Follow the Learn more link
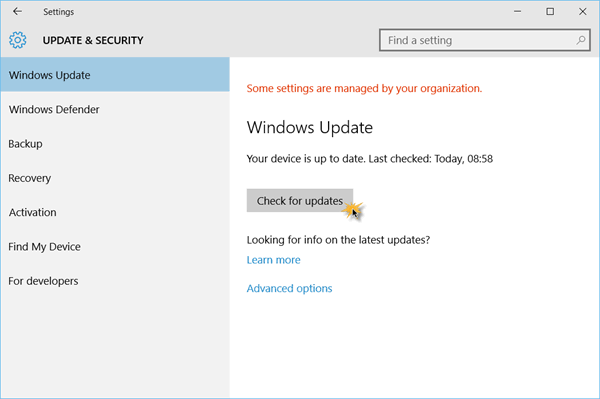600x399 pixels. [x=273, y=260]
